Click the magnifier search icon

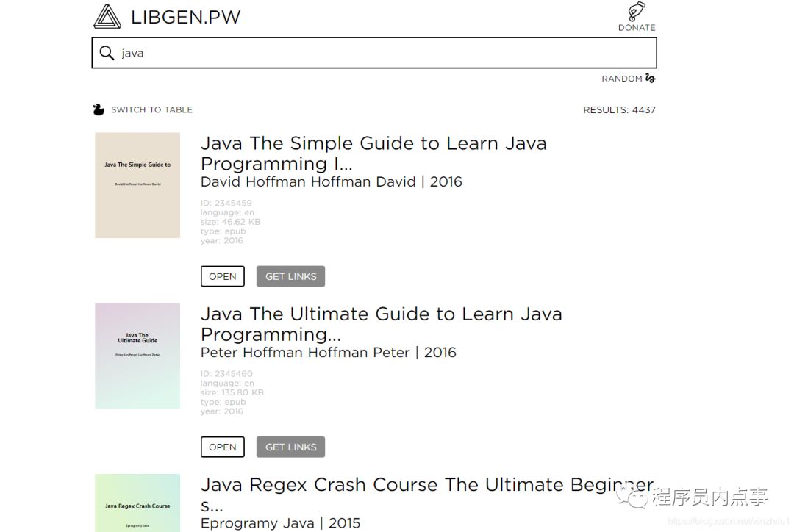coord(107,53)
